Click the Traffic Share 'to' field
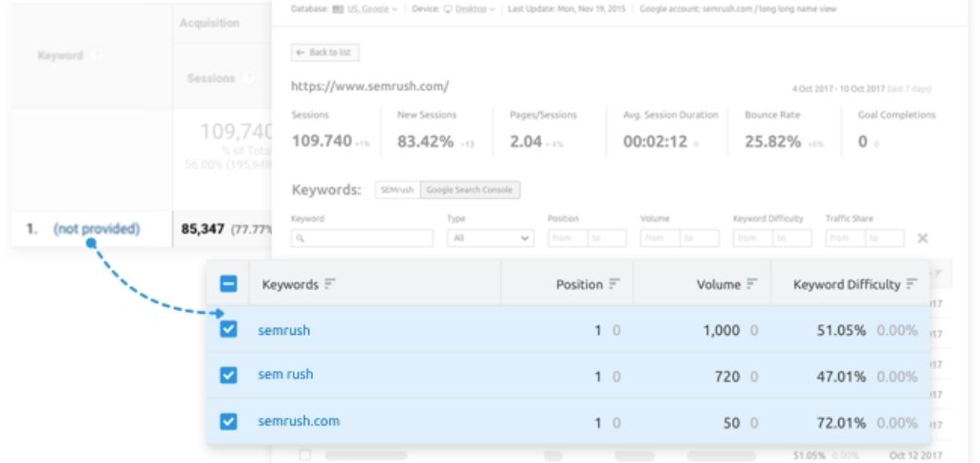The height and width of the screenshot is (463, 980). pos(885,238)
